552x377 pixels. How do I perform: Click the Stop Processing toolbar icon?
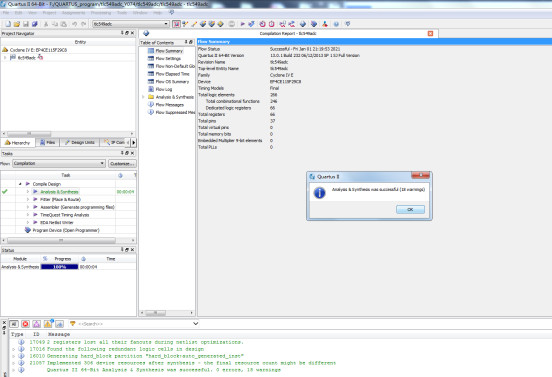(x=231, y=24)
